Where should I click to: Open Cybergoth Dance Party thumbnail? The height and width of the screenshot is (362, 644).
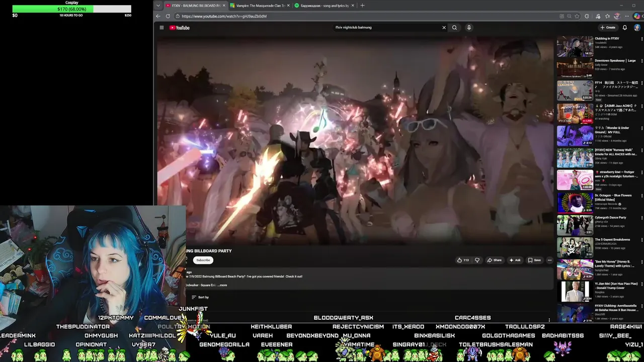click(575, 224)
